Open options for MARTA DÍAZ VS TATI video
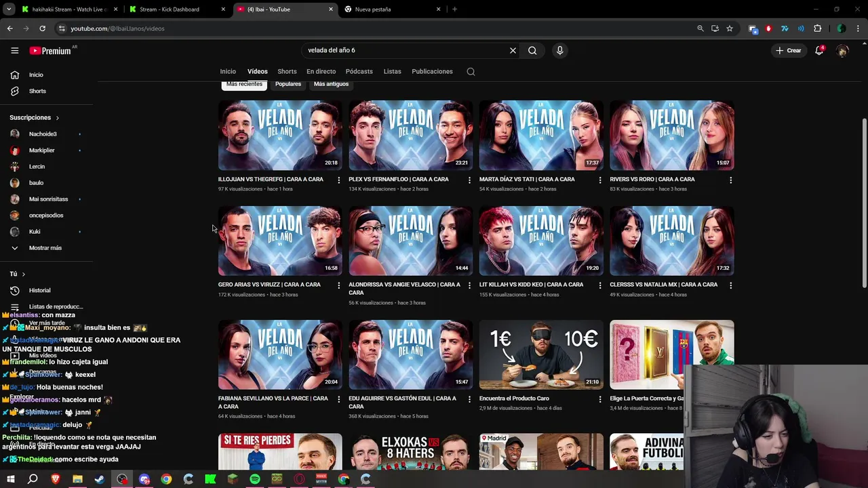This screenshot has height=488, width=868. click(599, 180)
